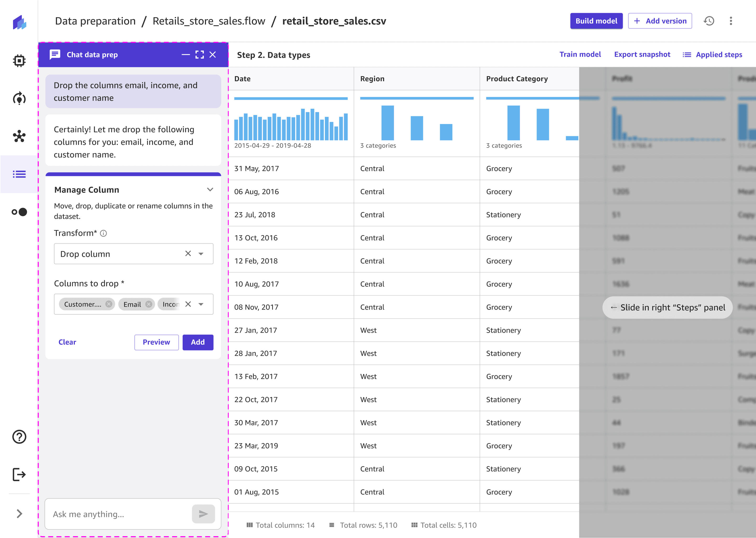This screenshot has width=756, height=538.
Task: Go to Retails_store_sales.flow breadcrumb
Action: (209, 21)
